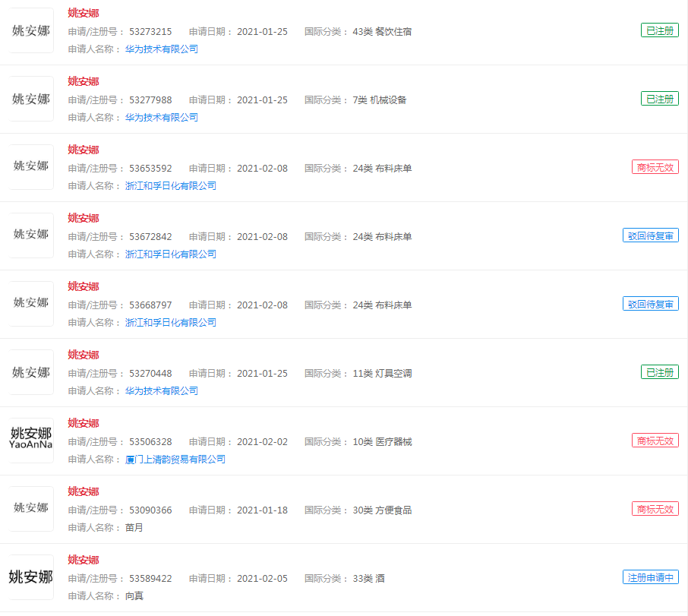The image size is (688, 616).
Task: Select registration number 53277988
Action: (x=150, y=100)
